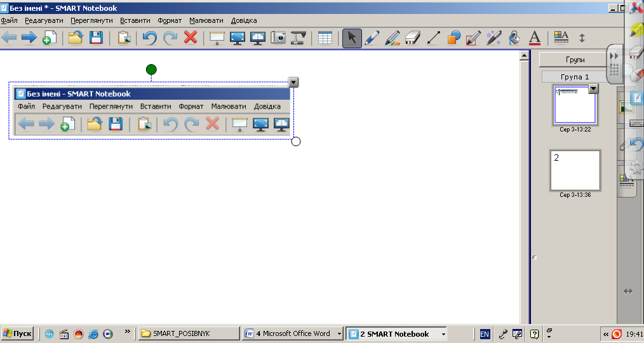The height and width of the screenshot is (343, 644).
Task: Open the Редагувати menu
Action: coord(44,20)
